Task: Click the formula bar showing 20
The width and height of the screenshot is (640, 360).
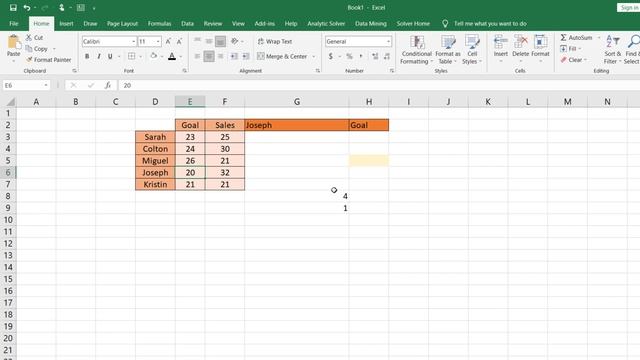Action: point(380,85)
